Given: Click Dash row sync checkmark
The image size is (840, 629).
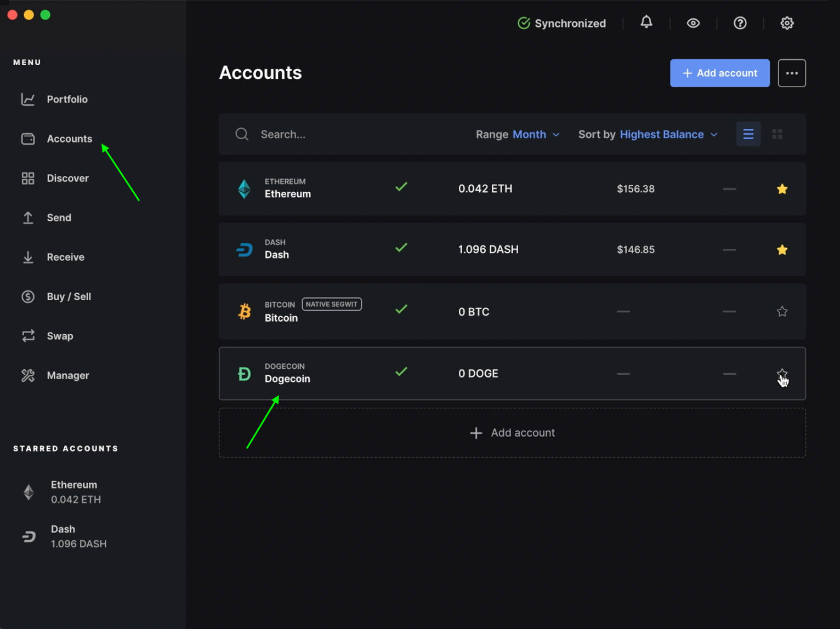Looking at the screenshot, I should [401, 248].
